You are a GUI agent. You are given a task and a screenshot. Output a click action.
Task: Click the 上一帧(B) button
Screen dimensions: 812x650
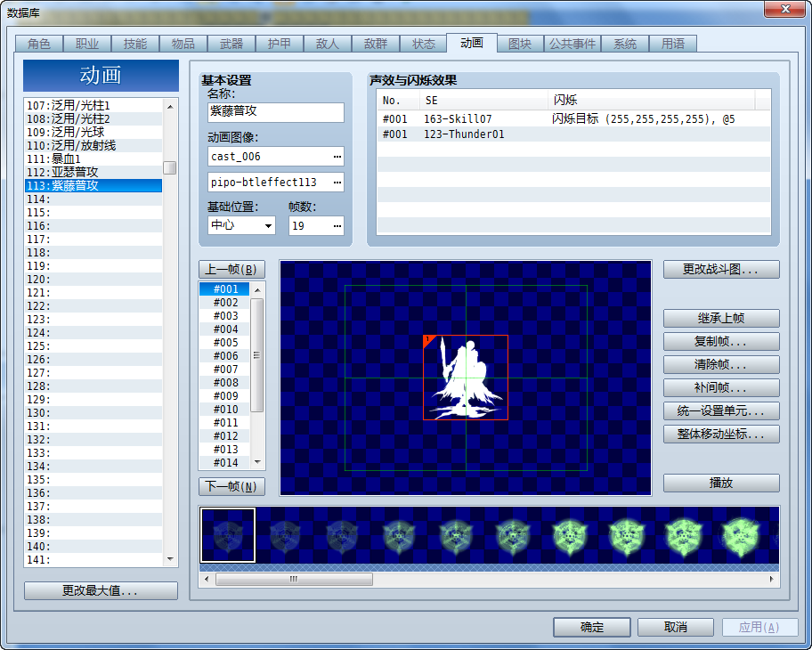[231, 269]
